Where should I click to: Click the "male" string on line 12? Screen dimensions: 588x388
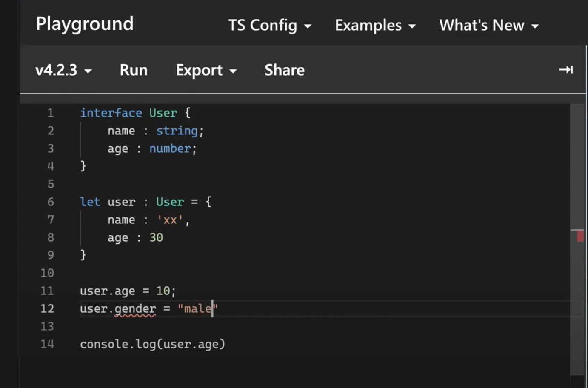pos(198,308)
